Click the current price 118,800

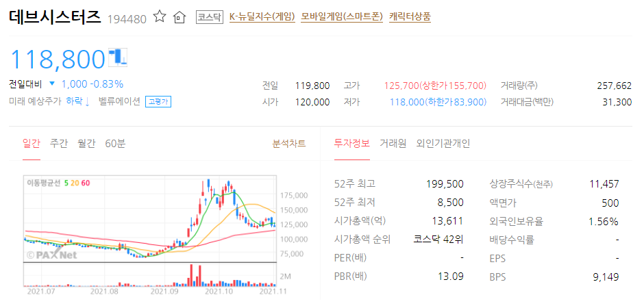tap(58, 59)
